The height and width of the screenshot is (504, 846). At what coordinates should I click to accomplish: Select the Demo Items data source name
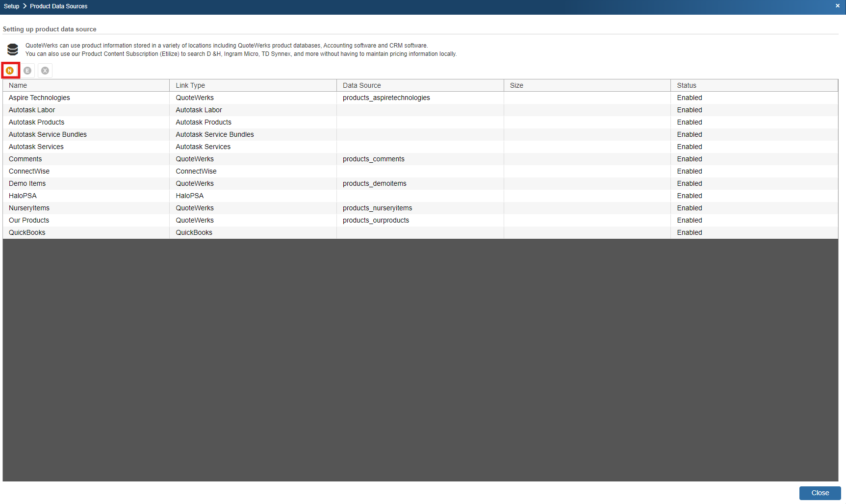(27, 183)
